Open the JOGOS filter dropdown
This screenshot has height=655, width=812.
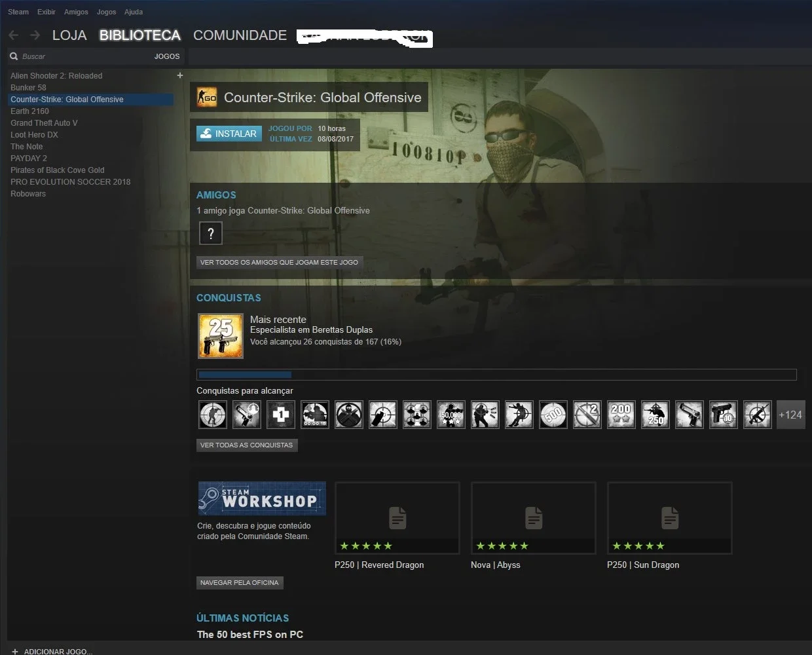[x=167, y=56]
